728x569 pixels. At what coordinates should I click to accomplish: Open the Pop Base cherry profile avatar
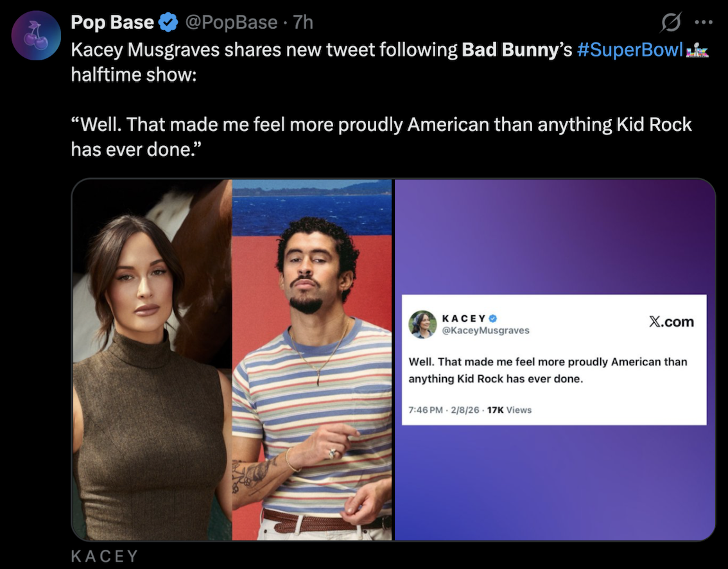[36, 36]
